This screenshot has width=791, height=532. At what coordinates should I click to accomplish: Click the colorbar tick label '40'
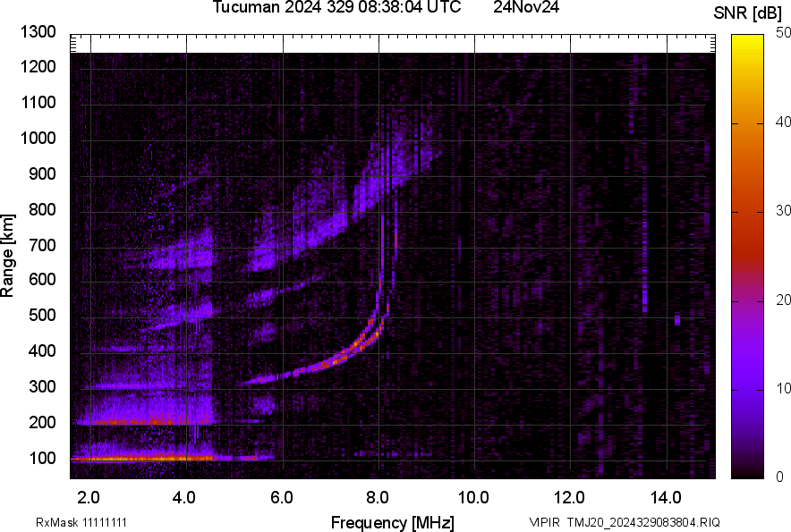tap(783, 122)
